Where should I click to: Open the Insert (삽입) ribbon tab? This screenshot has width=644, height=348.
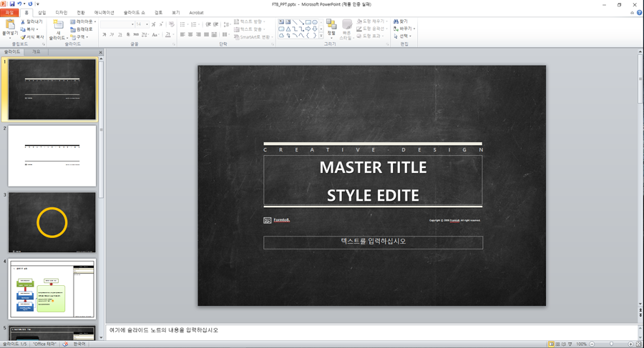(42, 13)
